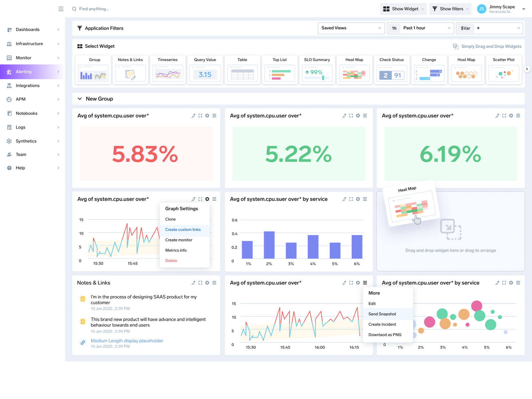Choose Create monitor in Graph Settings menu
The image size is (532, 399).
point(179,240)
